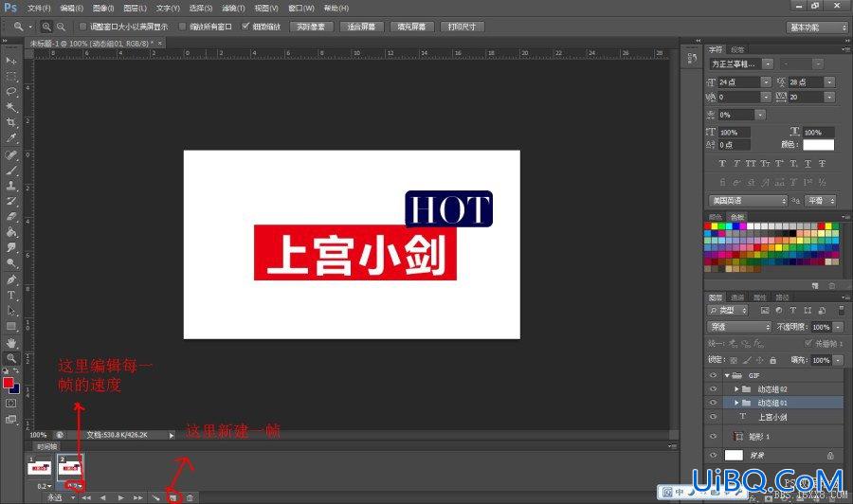This screenshot has width=853, height=504.
Task: Collapse the GIF group
Action: point(727,375)
